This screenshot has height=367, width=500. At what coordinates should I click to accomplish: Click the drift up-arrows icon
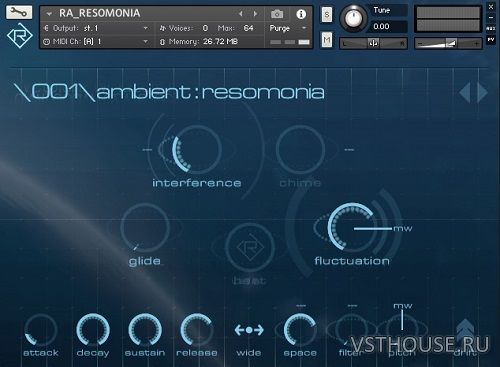click(465, 330)
